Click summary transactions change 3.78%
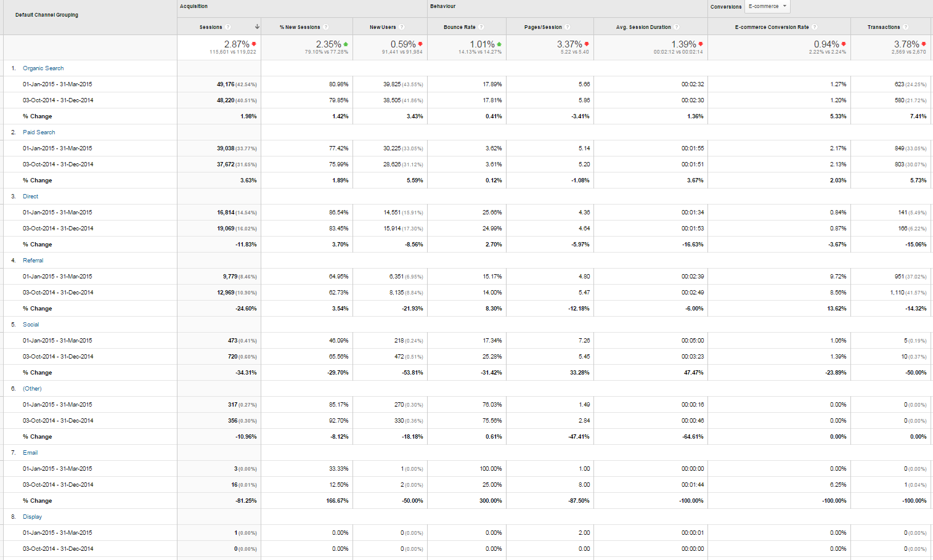Image resolution: width=933 pixels, height=560 pixels. (x=907, y=44)
